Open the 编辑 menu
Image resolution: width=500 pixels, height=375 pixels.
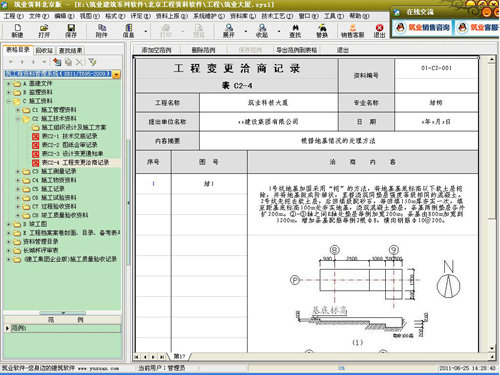tap(64, 16)
